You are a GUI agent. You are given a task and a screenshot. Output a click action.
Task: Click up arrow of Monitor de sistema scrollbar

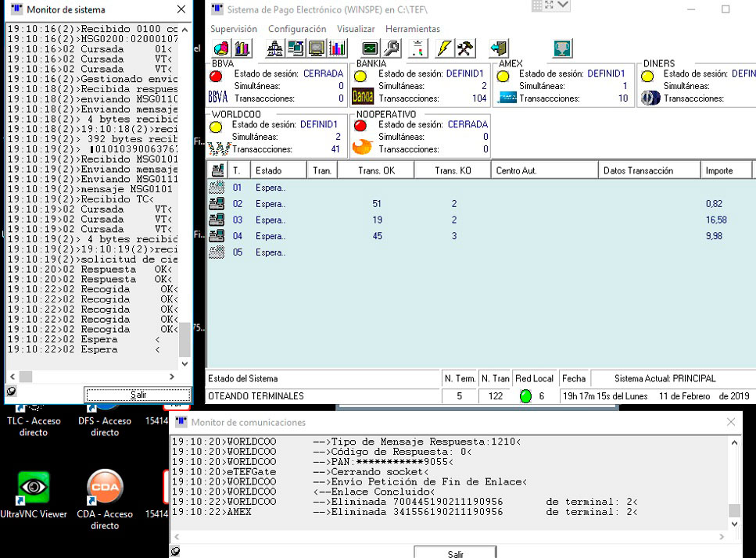[185, 30]
